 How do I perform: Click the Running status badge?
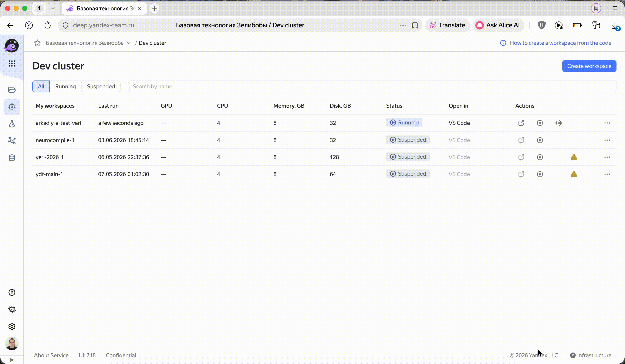[x=404, y=123]
